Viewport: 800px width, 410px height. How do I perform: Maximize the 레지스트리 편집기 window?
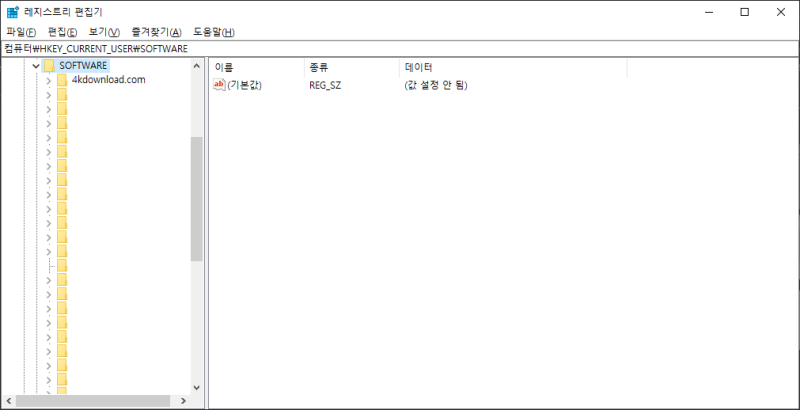(744, 12)
